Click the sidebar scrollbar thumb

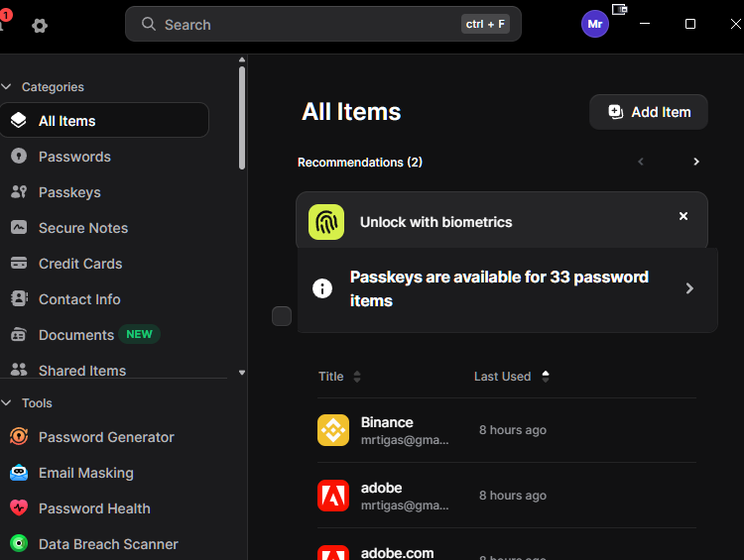click(x=242, y=118)
